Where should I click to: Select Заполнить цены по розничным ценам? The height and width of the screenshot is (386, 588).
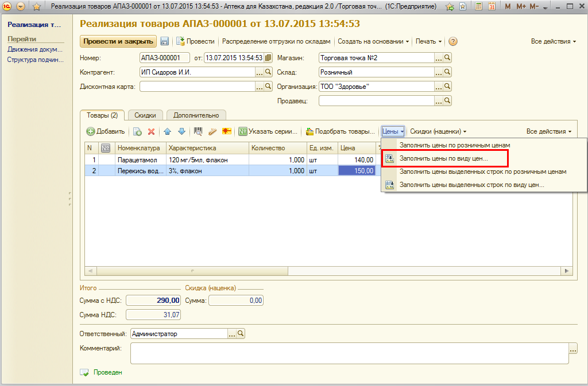(455, 145)
